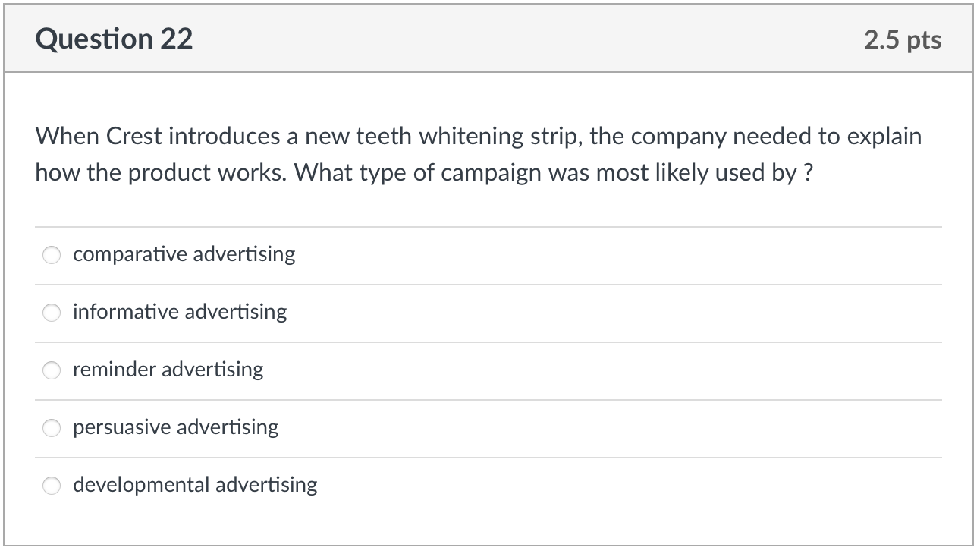This screenshot has height=554, width=980.
Task: Click the "comparative advertising" answer label
Action: click(x=184, y=254)
